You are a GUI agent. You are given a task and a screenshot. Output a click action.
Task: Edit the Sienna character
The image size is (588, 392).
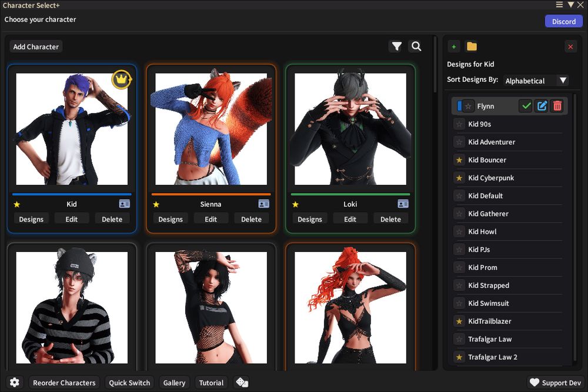(x=211, y=219)
